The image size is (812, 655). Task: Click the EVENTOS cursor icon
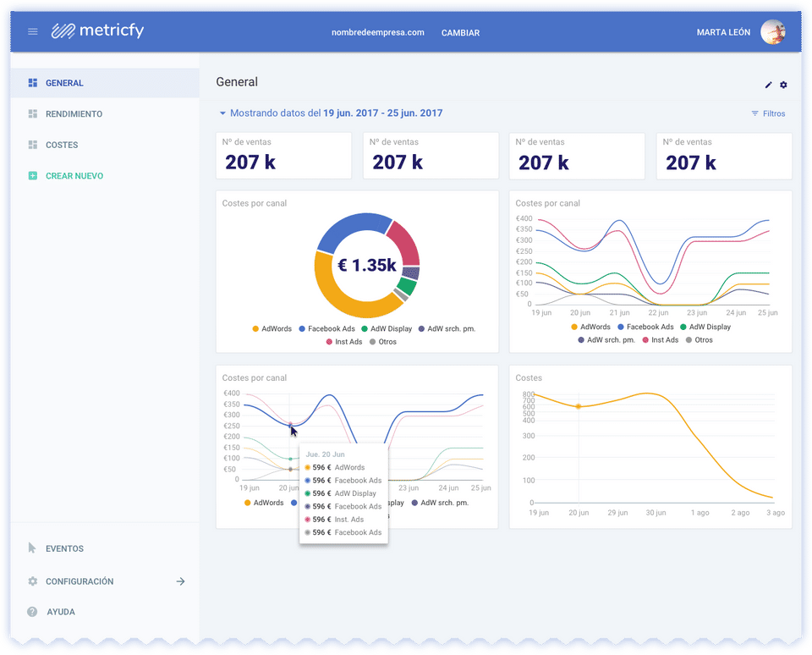click(32, 548)
